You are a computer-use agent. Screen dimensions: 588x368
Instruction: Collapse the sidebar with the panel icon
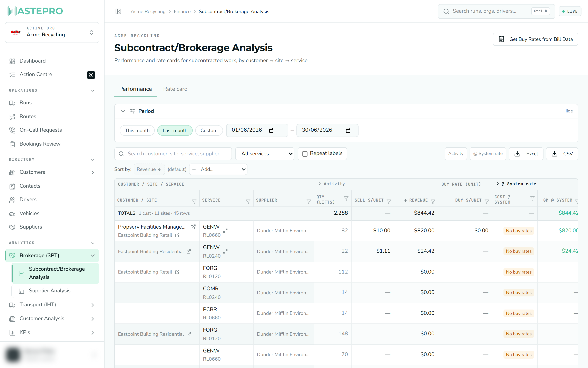pos(118,11)
